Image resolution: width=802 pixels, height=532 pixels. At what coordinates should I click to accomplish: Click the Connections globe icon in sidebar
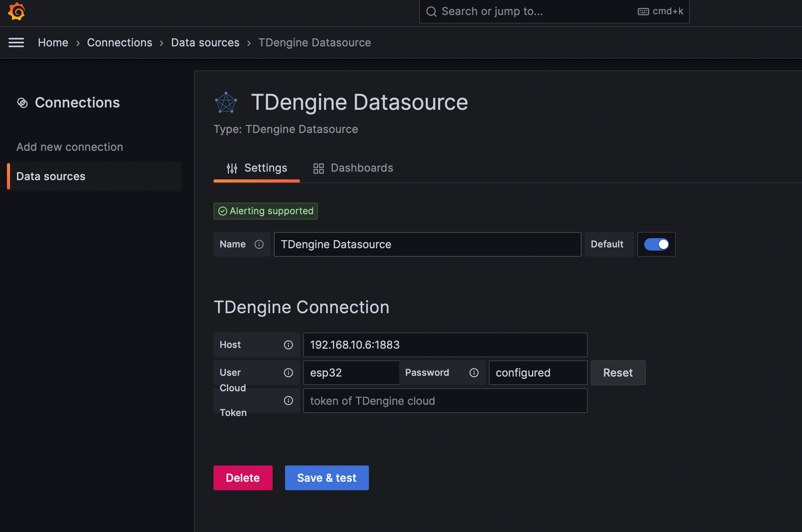[23, 103]
